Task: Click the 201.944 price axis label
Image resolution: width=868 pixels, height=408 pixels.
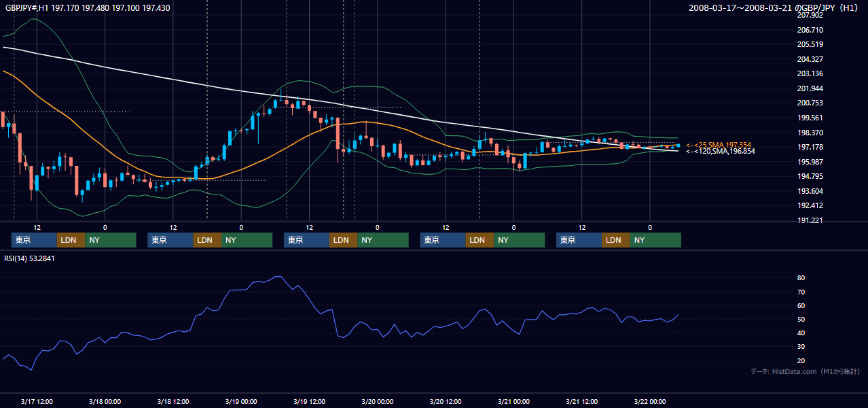Action: tap(810, 88)
